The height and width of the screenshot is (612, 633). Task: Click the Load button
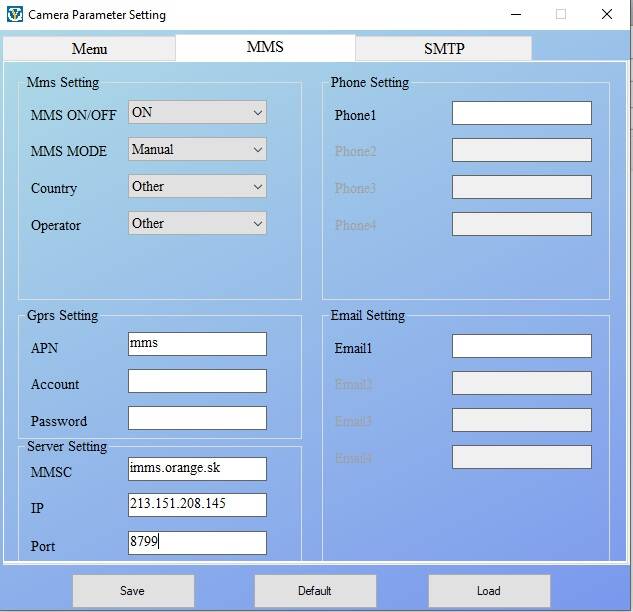pos(489,591)
